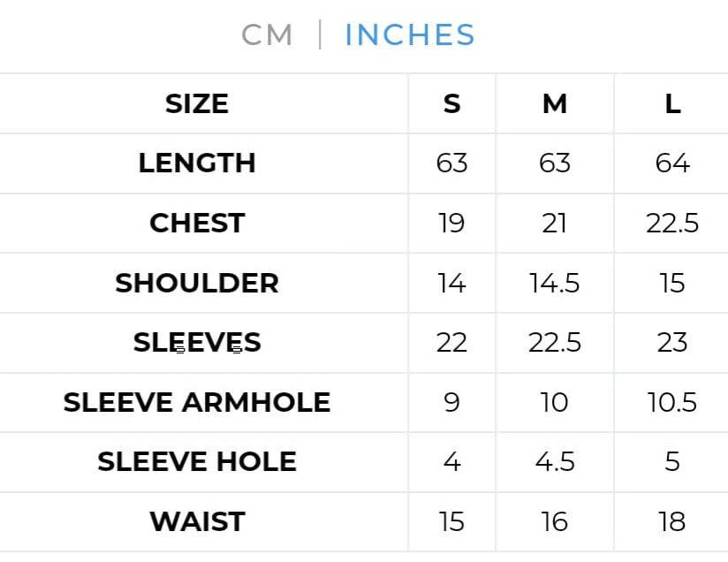This screenshot has width=728, height=562.
Task: Click the large sleeve armhole value 10.5
Action: point(672,403)
